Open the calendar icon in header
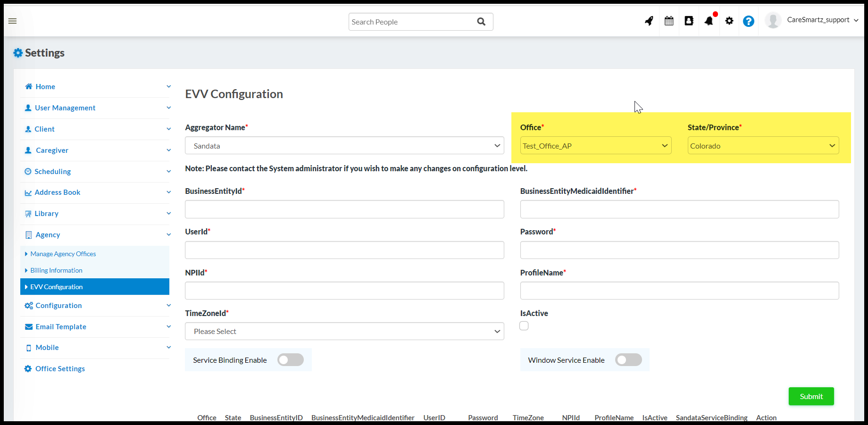The image size is (868, 425). click(669, 21)
